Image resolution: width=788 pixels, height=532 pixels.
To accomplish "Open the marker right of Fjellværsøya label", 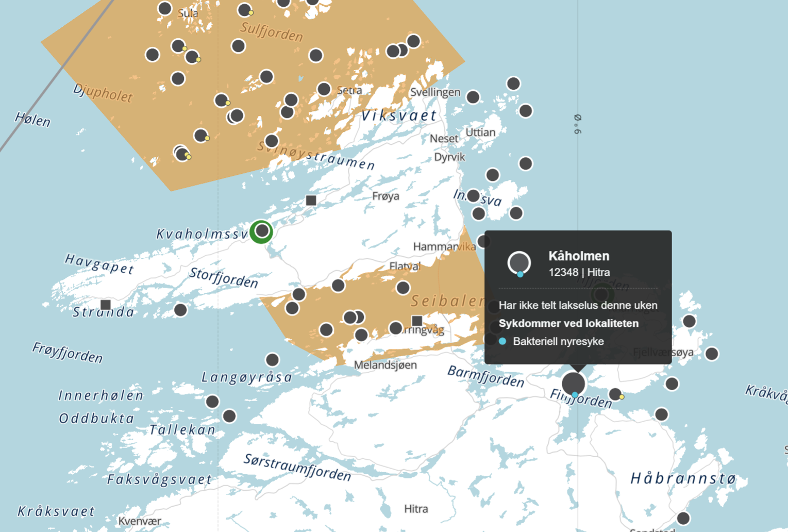I will tap(712, 354).
